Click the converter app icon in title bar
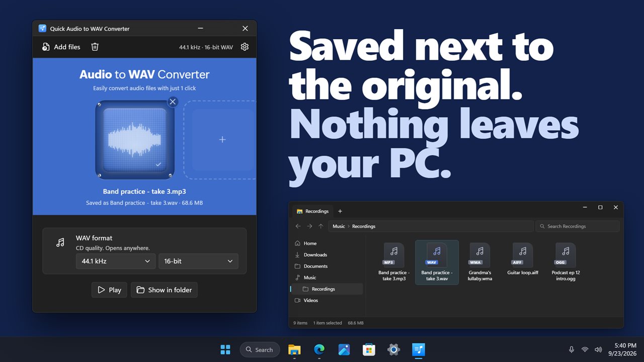The image size is (644, 362). (42, 29)
